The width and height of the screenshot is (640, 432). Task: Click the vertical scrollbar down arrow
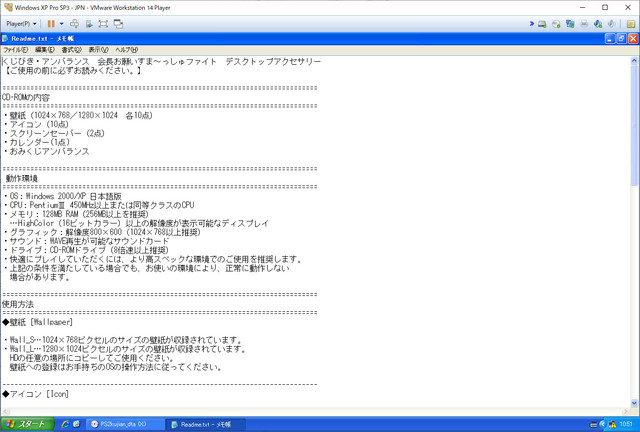tap(634, 403)
